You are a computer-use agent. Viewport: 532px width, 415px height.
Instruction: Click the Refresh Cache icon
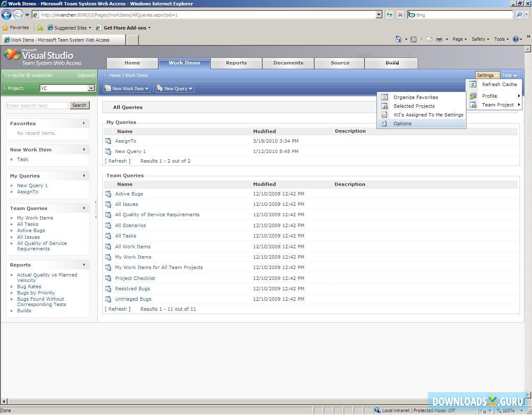click(x=473, y=84)
